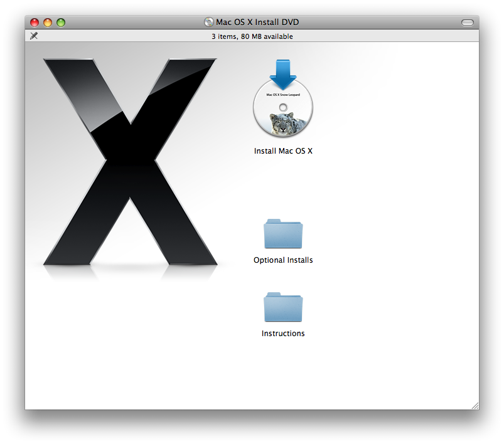Select the Instructions folder icon

point(283,307)
